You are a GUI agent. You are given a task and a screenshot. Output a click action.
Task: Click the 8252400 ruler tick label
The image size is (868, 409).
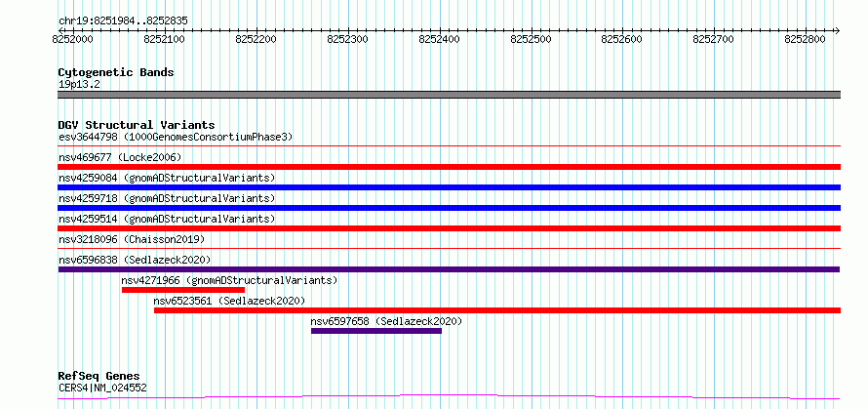coord(440,40)
